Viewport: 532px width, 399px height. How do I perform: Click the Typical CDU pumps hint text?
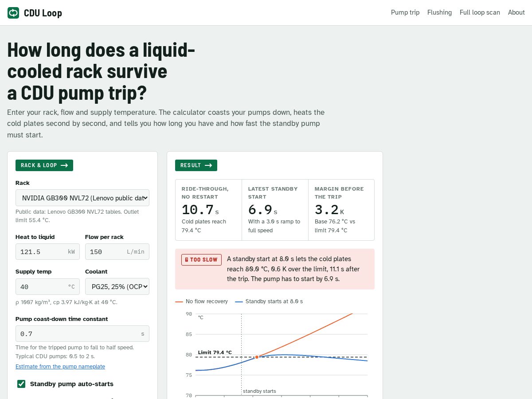click(55, 356)
